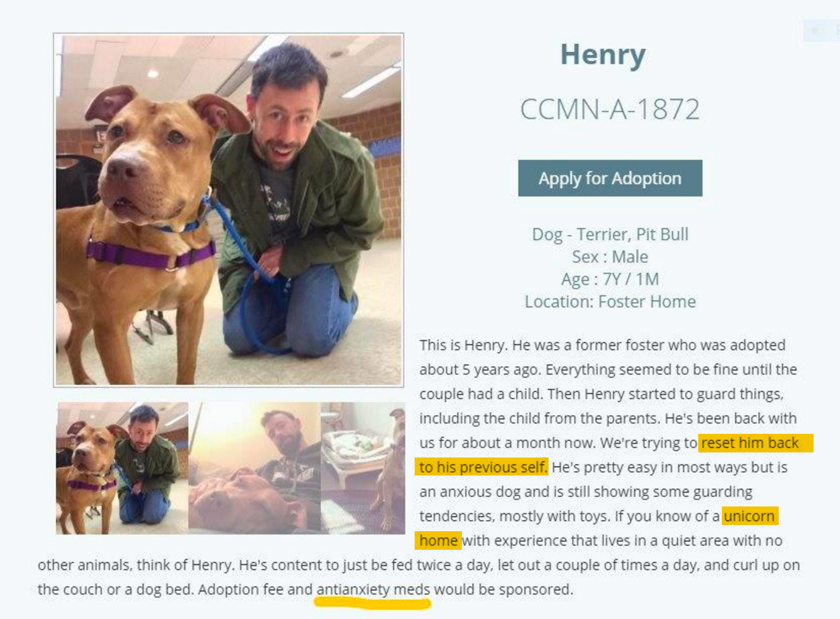Click highlighted text 'reset him back'
840x619 pixels.
[750, 443]
